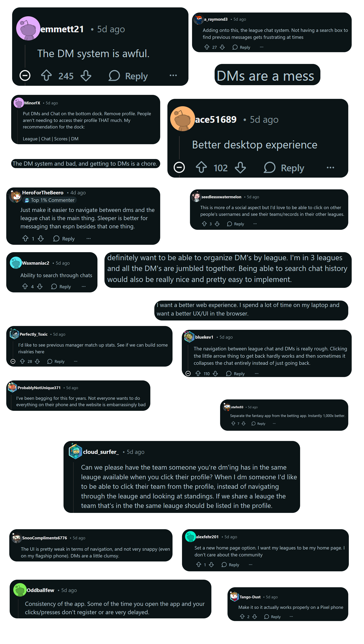Open overflow menu on HeroForTheBeero's comment
Viewport: 364px width, 644px height.
click(89, 239)
